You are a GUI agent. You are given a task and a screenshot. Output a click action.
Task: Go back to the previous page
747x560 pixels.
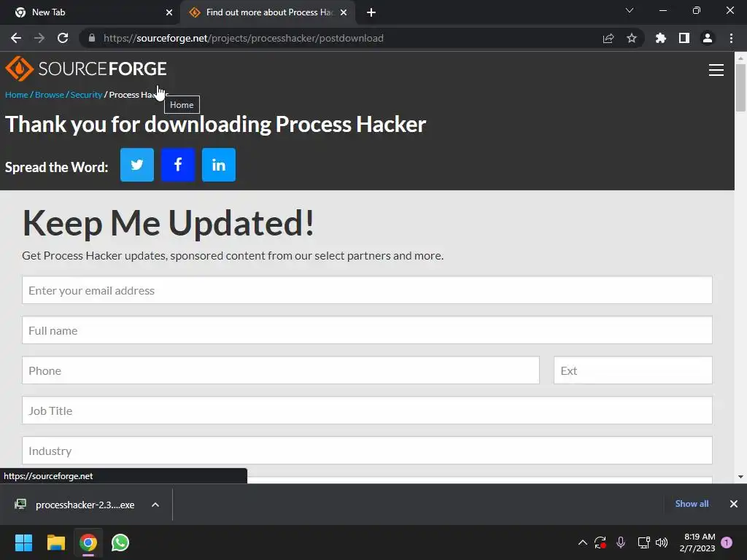16,38
